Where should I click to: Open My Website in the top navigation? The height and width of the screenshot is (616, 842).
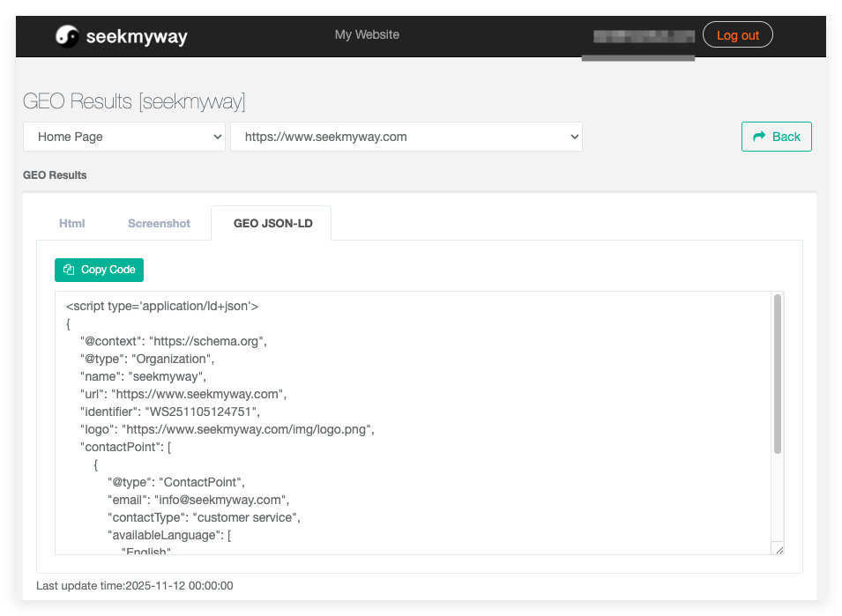367,34
